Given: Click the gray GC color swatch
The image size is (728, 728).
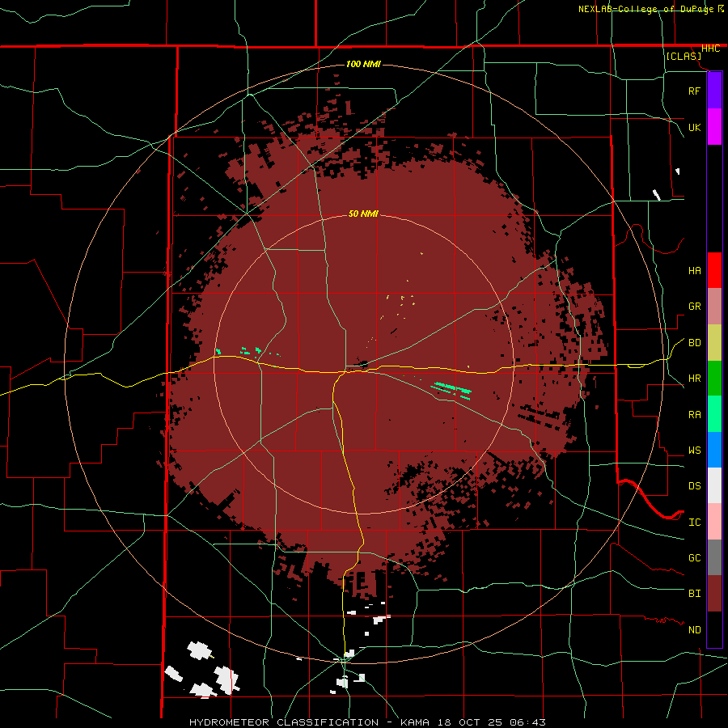Looking at the screenshot, I should click(x=714, y=557).
